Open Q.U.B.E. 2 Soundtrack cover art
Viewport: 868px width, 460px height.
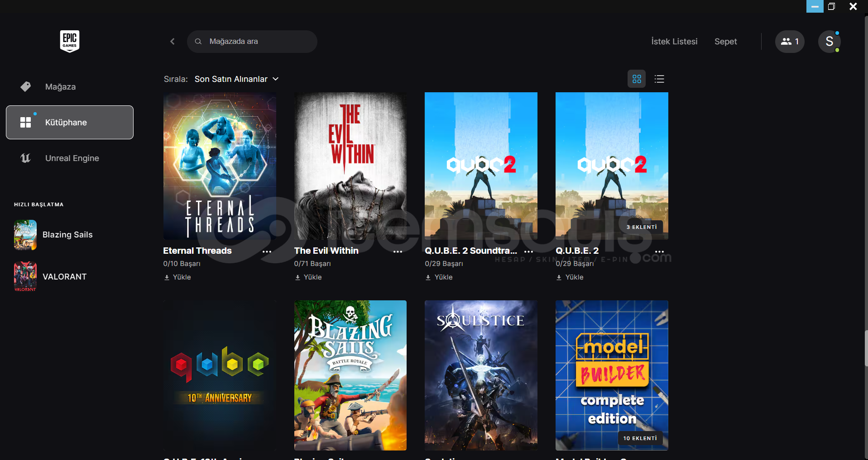[481, 166]
